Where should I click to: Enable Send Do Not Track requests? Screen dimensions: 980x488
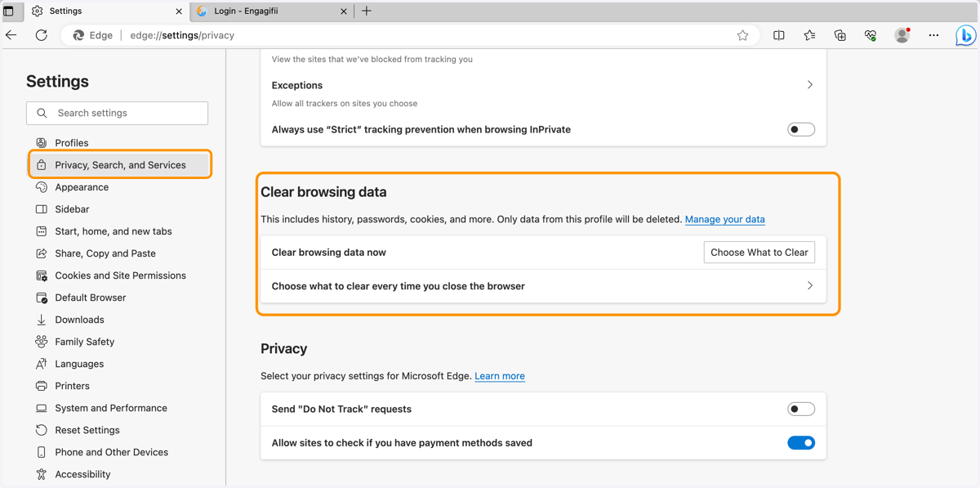(x=801, y=409)
